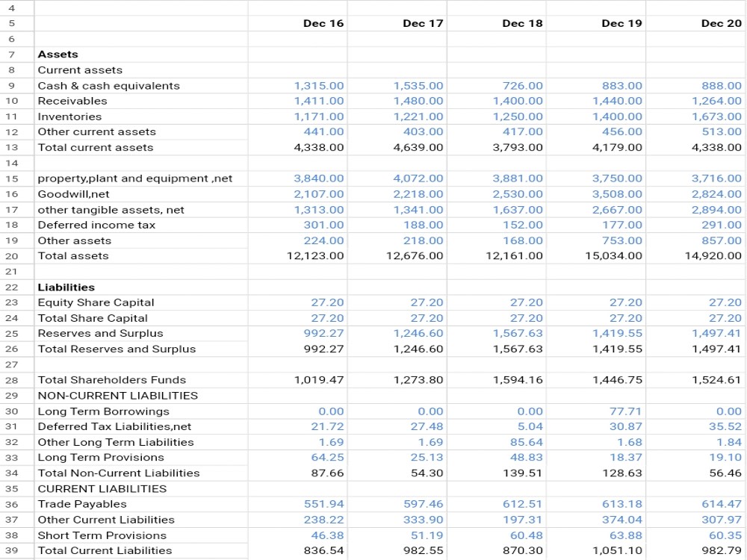
Task: Select CURRENT LIABILITIES heading cell
Action: [141, 489]
